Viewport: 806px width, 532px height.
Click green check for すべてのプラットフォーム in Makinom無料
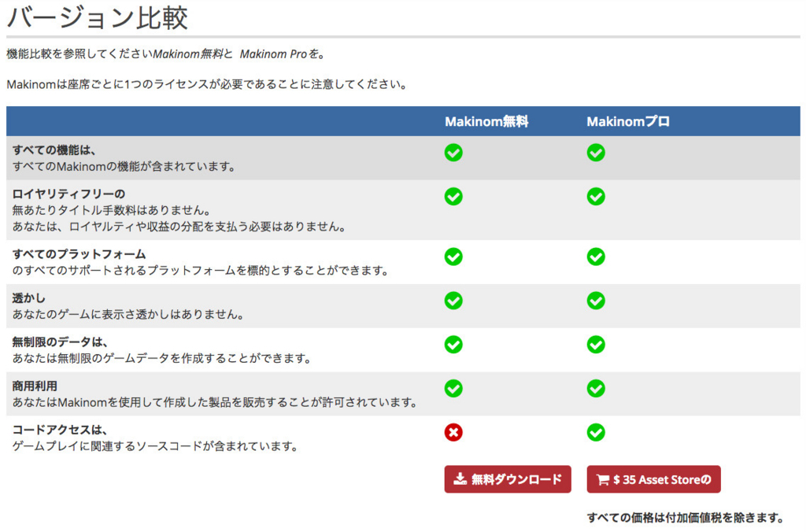tap(453, 257)
